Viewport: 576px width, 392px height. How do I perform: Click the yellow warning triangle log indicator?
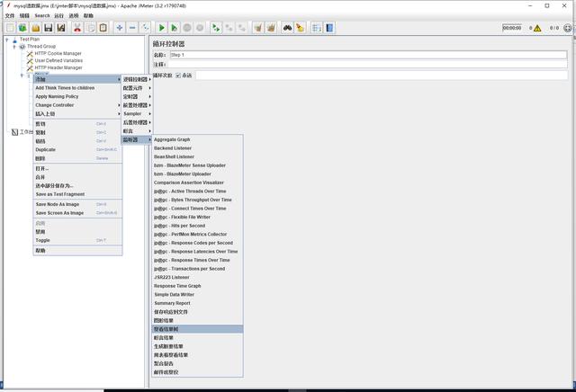tap(537, 28)
